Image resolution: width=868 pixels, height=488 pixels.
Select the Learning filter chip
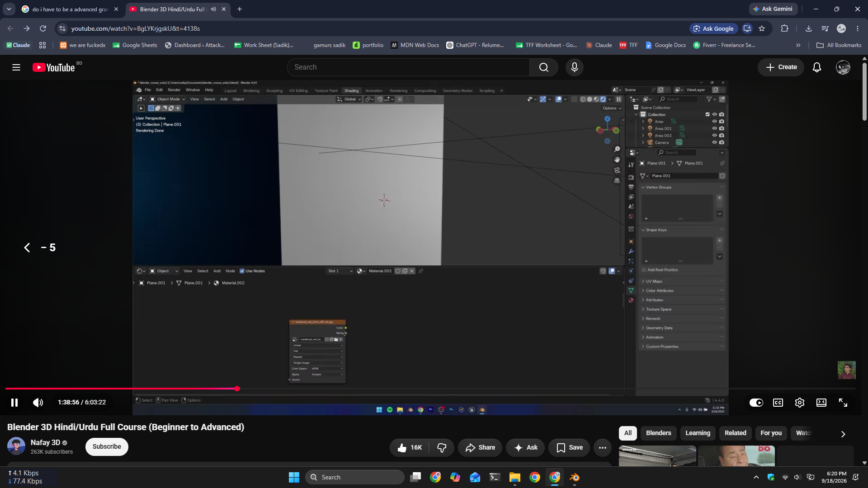pyautogui.click(x=698, y=433)
